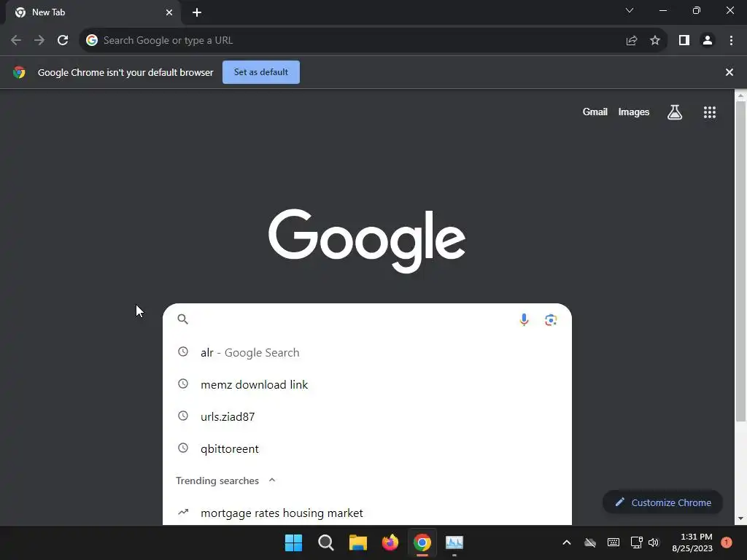This screenshot has width=747, height=560.
Task: Click Customize Chrome button
Action: click(662, 502)
